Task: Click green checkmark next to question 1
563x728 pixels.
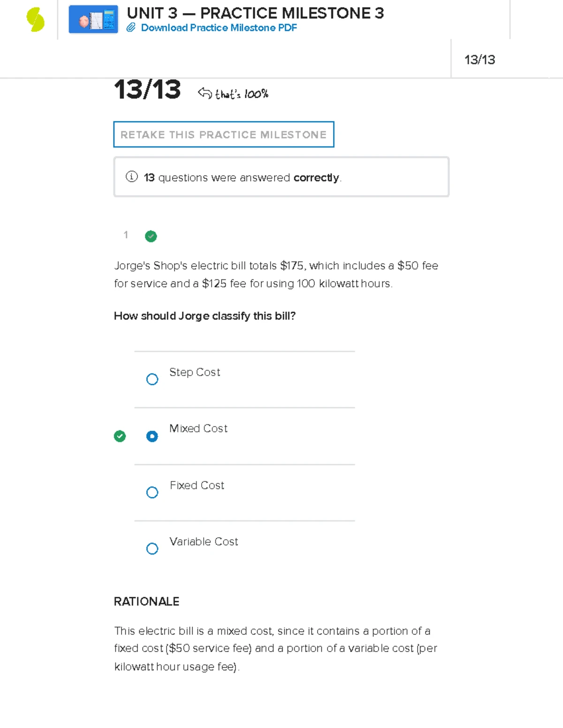Action: point(151,236)
